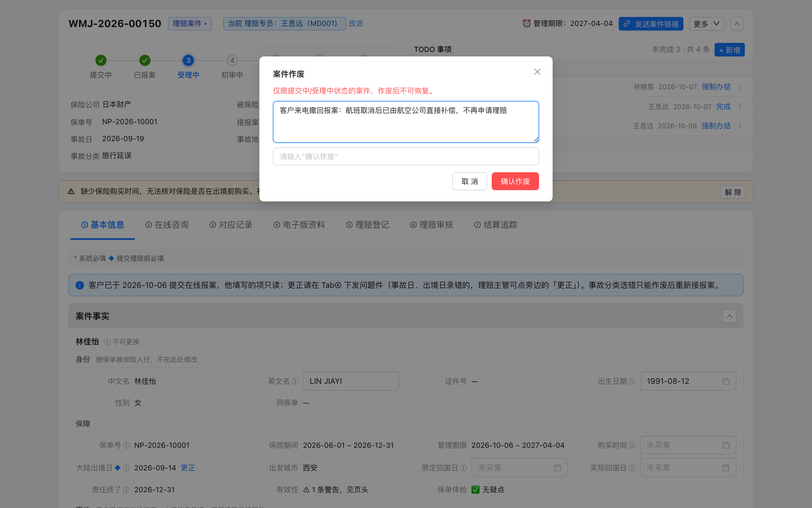Switch to 对应记录 tab

pyautogui.click(x=231, y=225)
